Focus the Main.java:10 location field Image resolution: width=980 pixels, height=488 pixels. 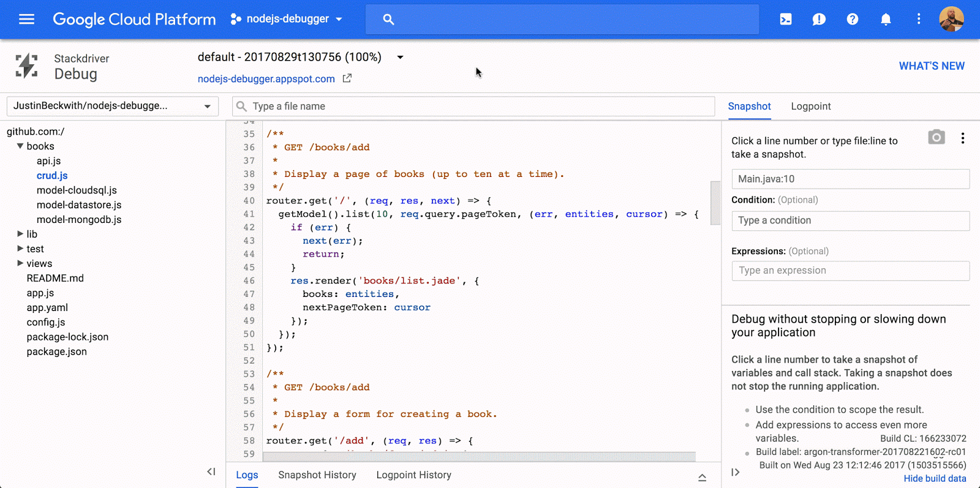(x=851, y=179)
